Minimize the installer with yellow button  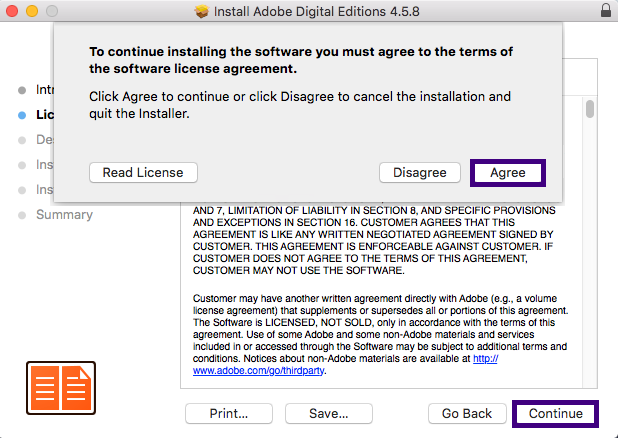click(32, 11)
